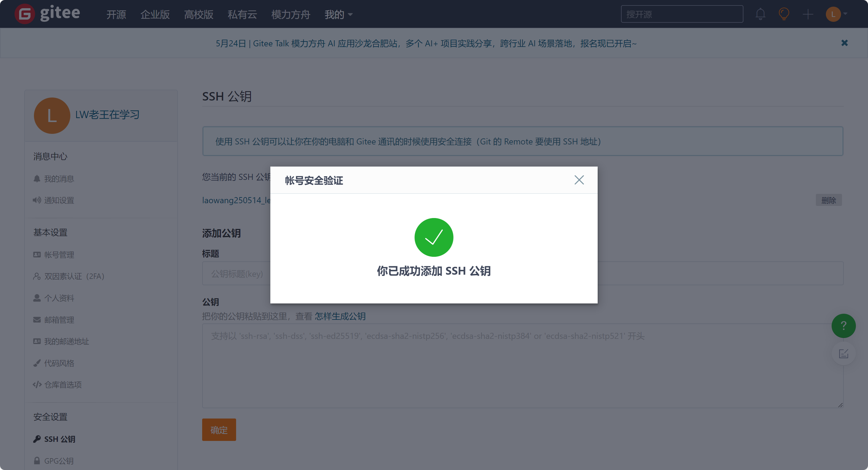
Task: Open the 怎样生成公钥 link
Action: [340, 316]
